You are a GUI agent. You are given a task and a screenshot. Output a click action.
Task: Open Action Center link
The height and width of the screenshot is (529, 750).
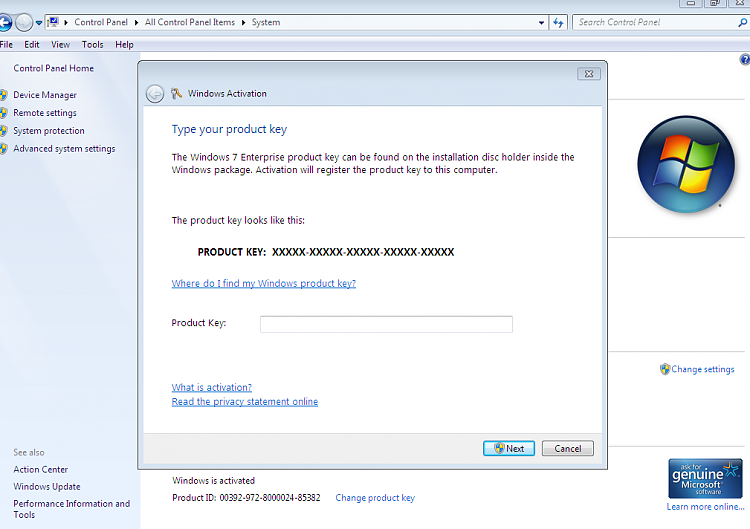41,470
